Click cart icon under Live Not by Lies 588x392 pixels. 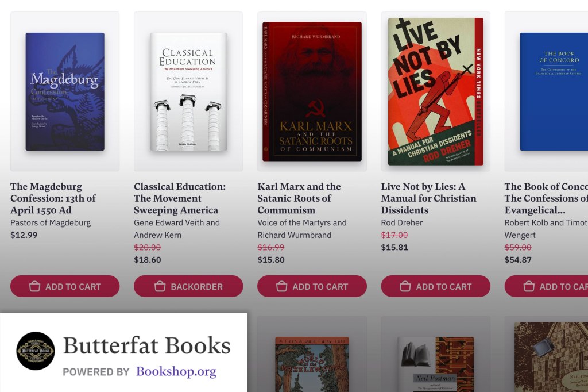405,286
